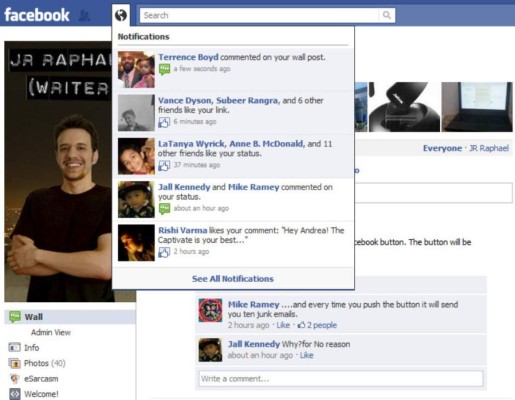Open Anne B. McDonald's profile link

[x=267, y=144]
